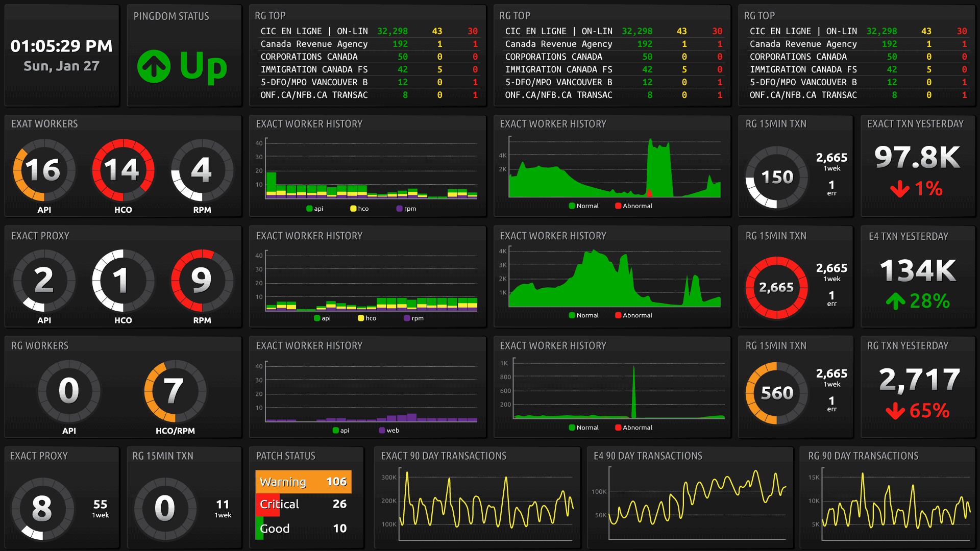This screenshot has width=980, height=551.
Task: Click the green up arrow beside 28%
Action: [895, 301]
